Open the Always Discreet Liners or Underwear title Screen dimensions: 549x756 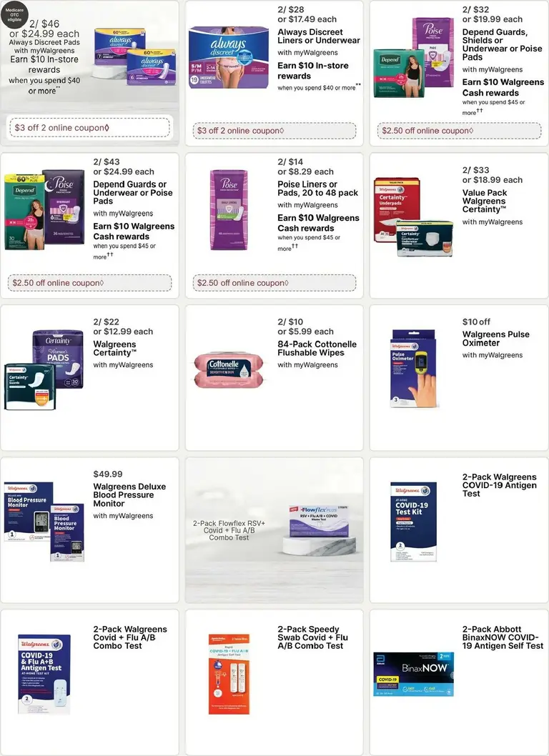318,36
